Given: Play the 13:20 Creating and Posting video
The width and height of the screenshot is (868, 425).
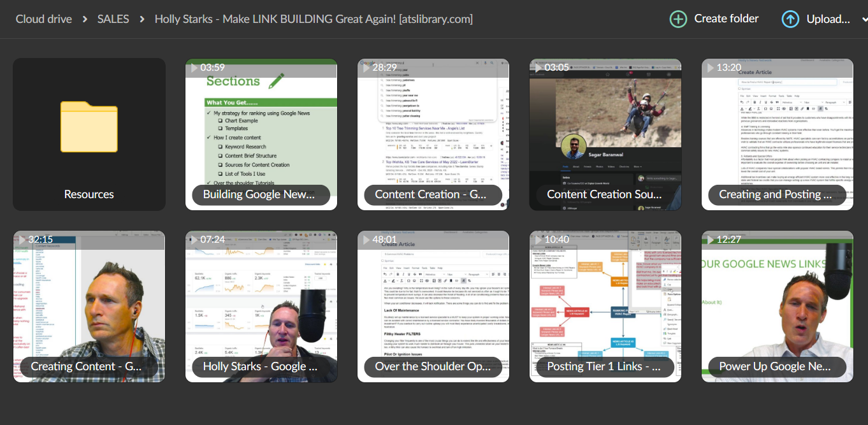Looking at the screenshot, I should tap(778, 134).
